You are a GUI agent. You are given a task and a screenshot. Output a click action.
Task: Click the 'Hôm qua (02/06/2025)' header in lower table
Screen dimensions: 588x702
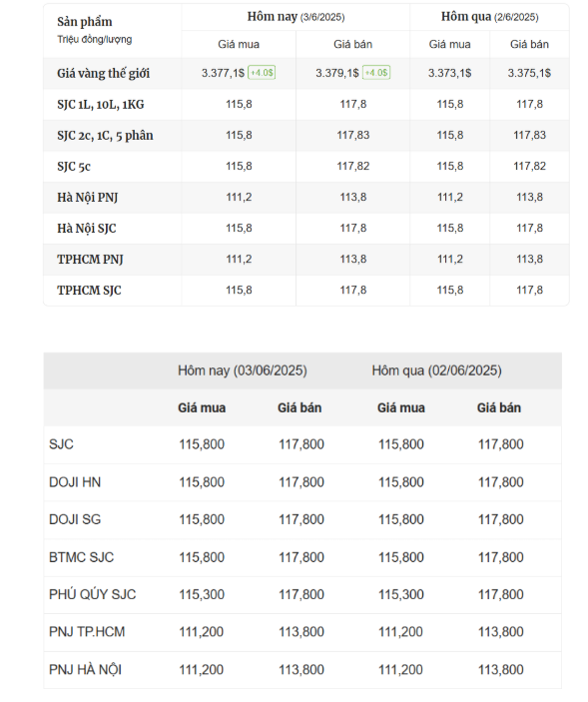[x=436, y=370]
